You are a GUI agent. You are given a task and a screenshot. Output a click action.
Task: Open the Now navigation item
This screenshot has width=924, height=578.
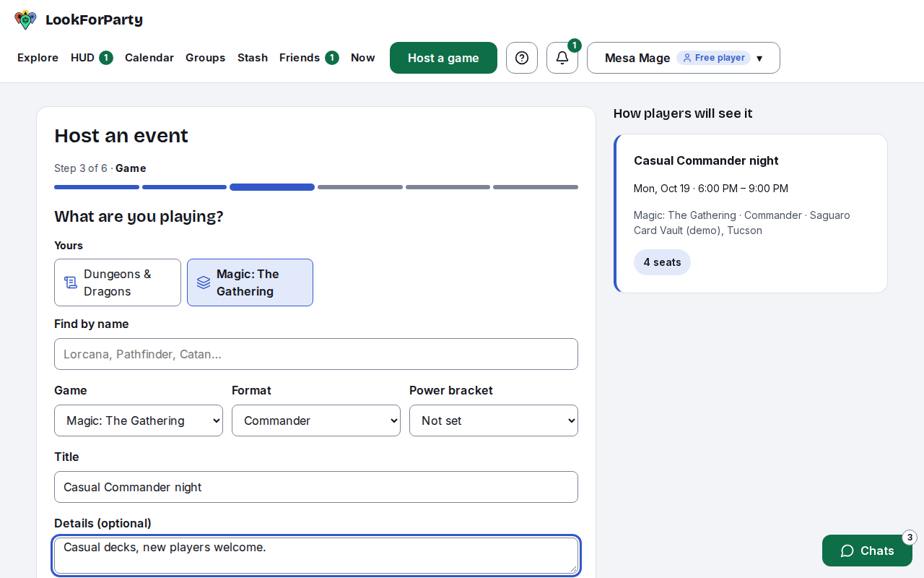363,58
